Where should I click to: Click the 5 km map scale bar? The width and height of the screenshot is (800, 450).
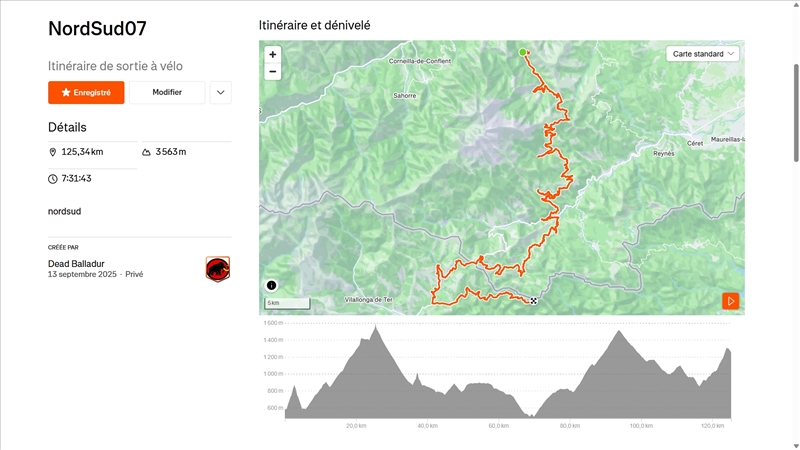[287, 303]
